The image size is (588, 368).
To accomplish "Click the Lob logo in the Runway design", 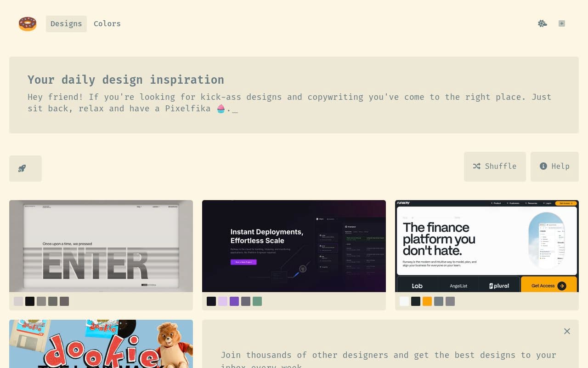I will [417, 285].
